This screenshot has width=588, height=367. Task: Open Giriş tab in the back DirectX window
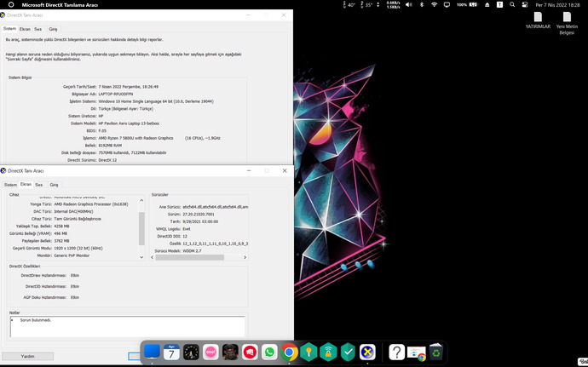[x=53, y=29]
